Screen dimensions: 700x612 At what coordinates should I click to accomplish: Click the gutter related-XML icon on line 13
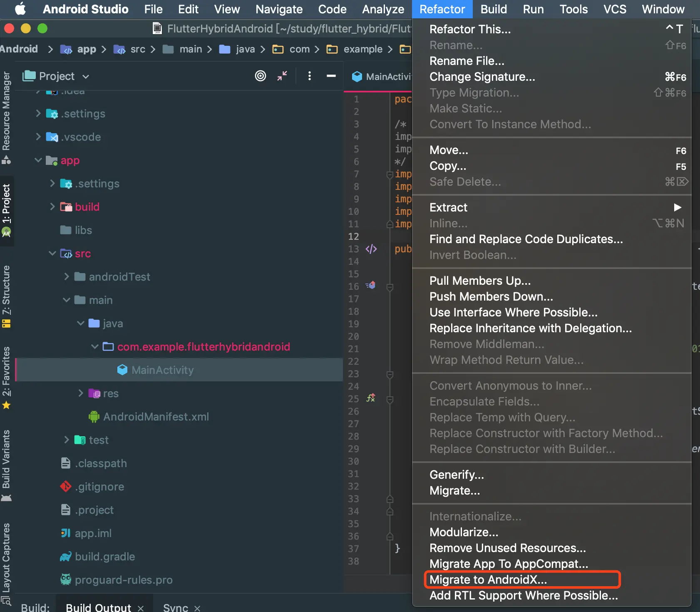pyautogui.click(x=371, y=249)
